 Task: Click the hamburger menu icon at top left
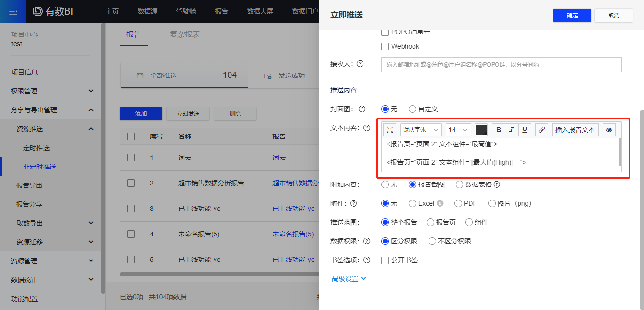(x=13, y=11)
